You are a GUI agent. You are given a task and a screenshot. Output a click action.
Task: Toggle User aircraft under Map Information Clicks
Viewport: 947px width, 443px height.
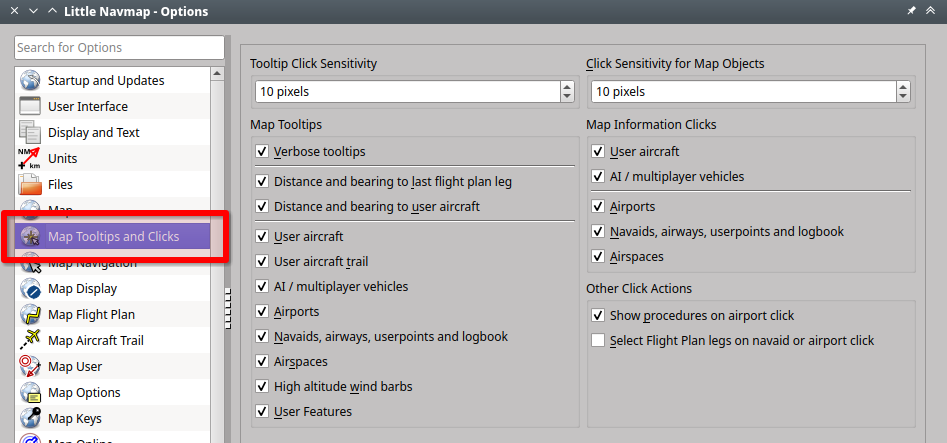click(598, 152)
